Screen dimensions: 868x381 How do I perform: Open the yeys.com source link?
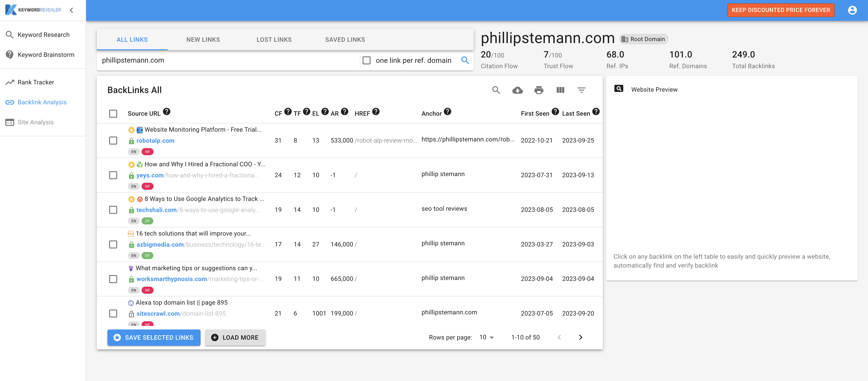point(150,175)
